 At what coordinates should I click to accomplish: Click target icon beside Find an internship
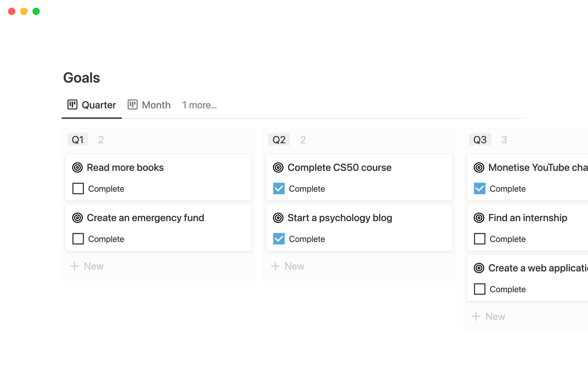tap(479, 218)
